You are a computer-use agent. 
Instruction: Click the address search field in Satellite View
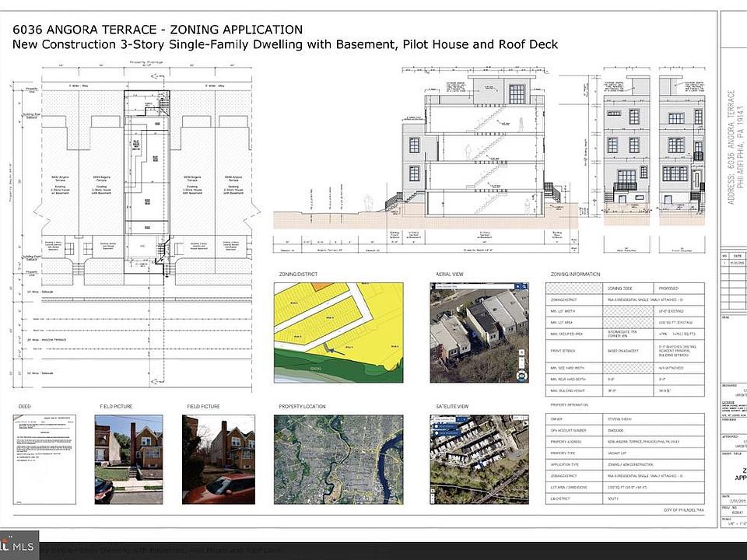[445, 419]
